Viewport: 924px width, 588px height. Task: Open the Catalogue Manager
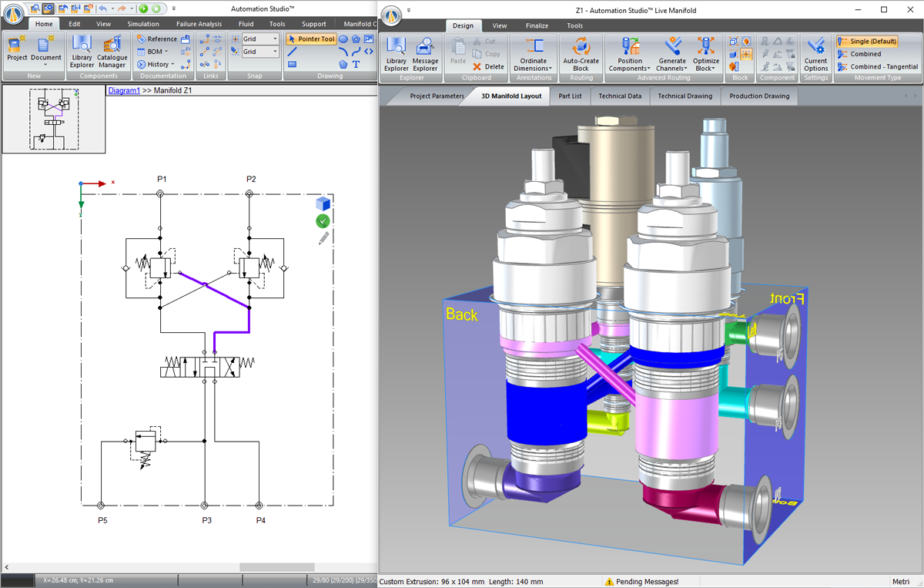[112, 51]
